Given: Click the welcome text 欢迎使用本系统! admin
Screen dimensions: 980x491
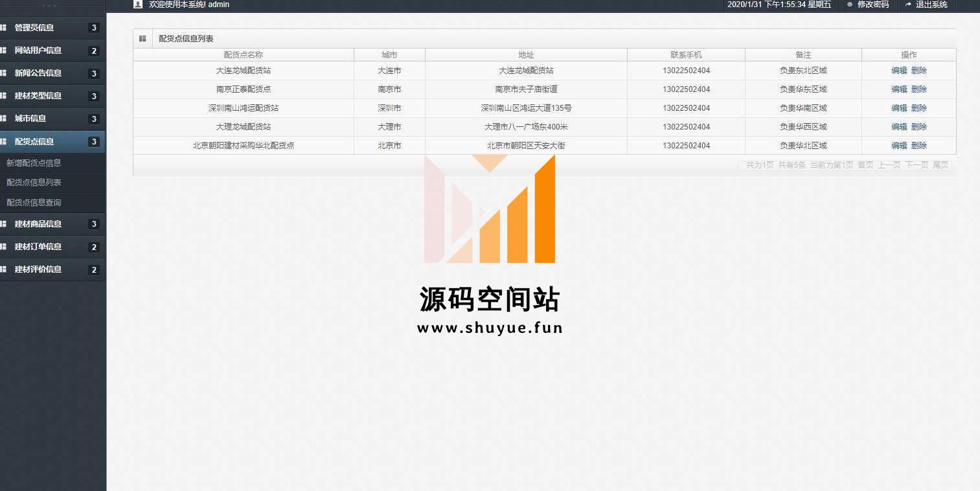Looking at the screenshot, I should point(189,5).
